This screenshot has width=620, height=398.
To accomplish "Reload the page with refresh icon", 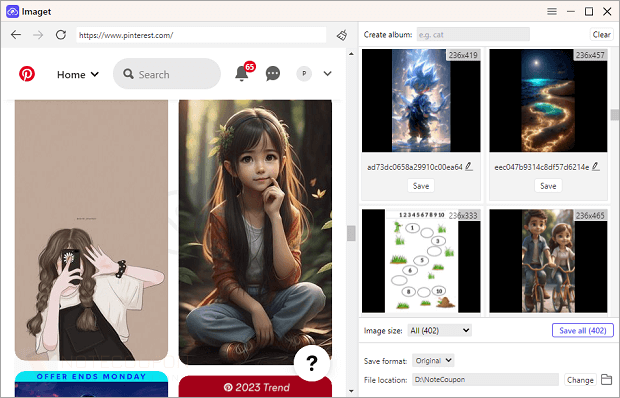I will point(61,35).
